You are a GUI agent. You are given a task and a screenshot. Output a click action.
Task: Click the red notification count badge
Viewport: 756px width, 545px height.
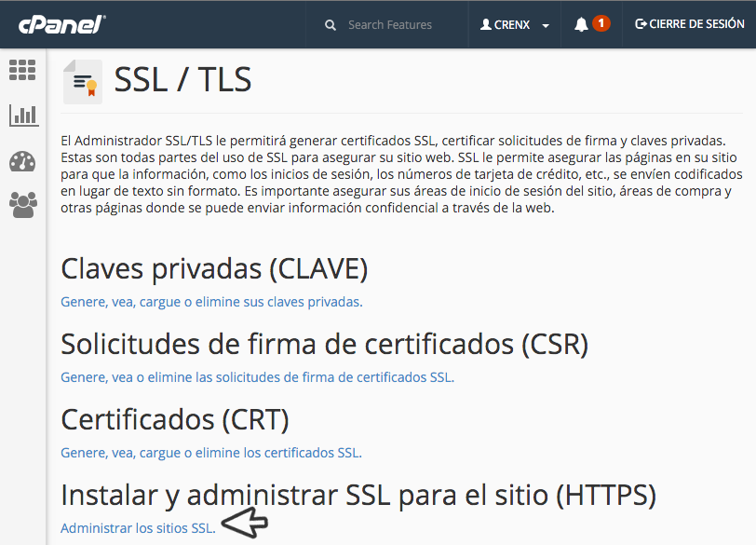[601, 23]
